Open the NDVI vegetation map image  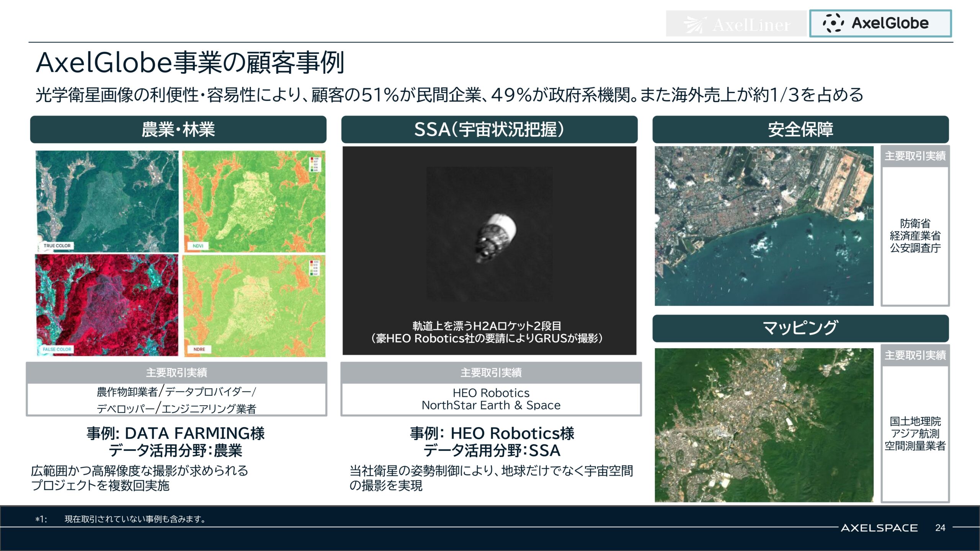point(254,201)
